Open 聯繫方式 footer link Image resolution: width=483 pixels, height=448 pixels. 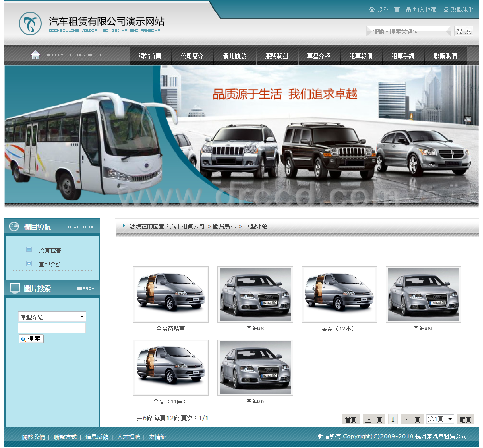click(x=65, y=437)
